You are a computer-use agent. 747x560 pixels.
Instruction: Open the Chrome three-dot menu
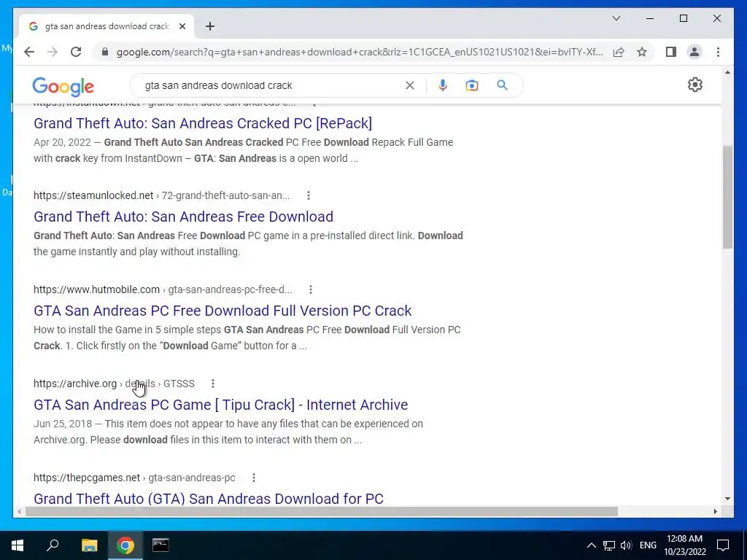(x=718, y=52)
